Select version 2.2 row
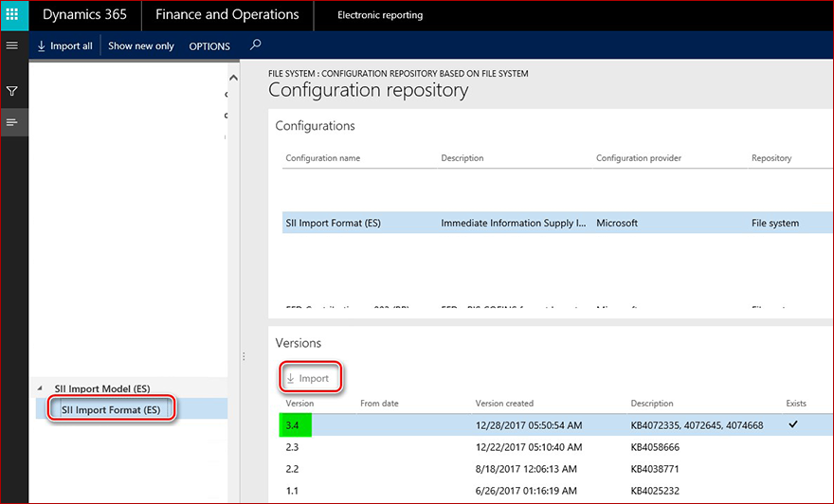This screenshot has width=834, height=504. [x=555, y=469]
